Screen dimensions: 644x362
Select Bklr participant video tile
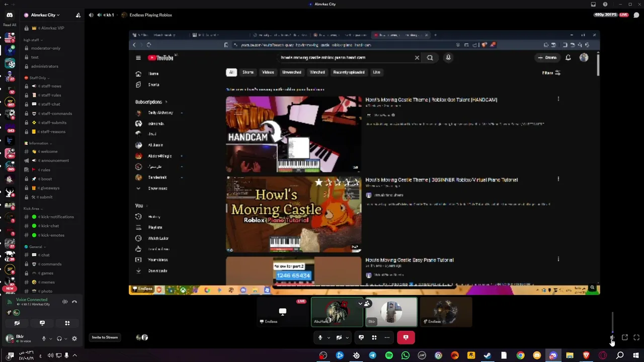[x=391, y=312]
